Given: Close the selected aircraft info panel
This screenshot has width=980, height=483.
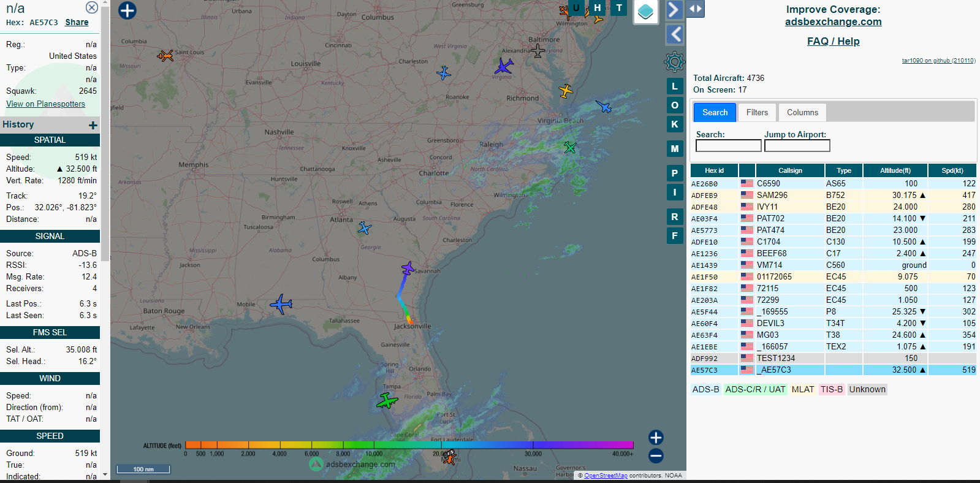Looking at the screenshot, I should pos(91,7).
